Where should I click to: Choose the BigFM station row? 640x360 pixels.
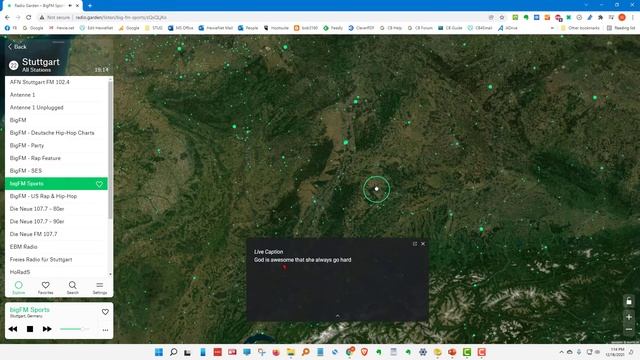[56, 120]
